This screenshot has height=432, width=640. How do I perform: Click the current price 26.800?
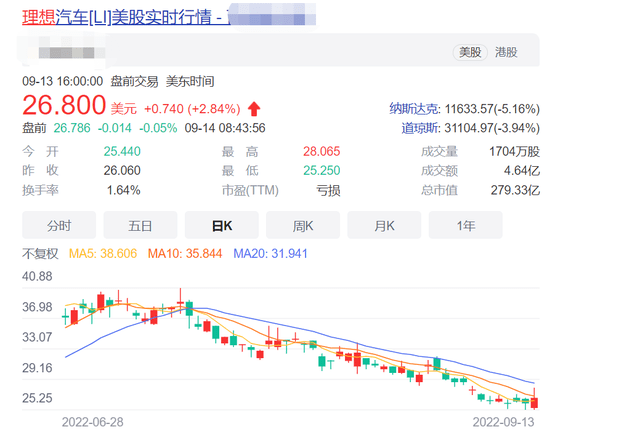[x=64, y=105]
